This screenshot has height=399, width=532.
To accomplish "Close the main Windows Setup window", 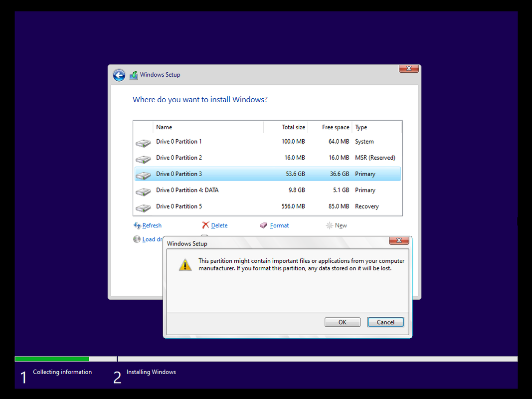I will point(409,68).
